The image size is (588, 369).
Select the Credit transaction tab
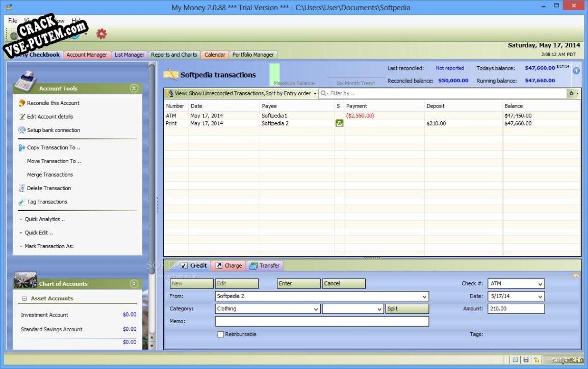click(194, 266)
